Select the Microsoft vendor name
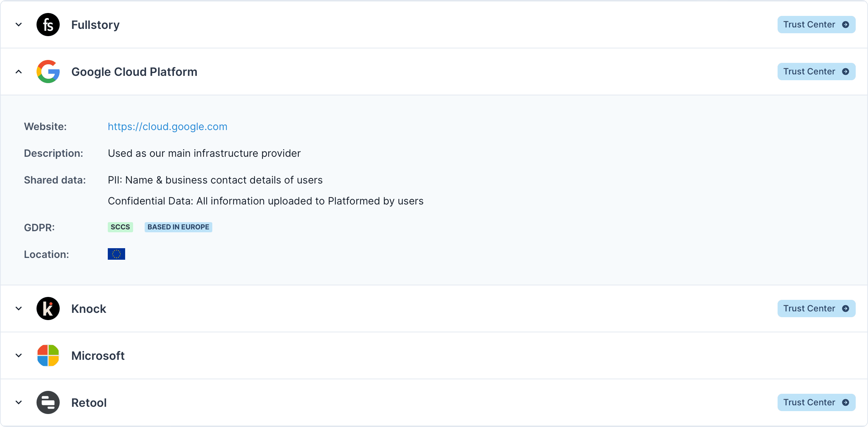 point(98,355)
